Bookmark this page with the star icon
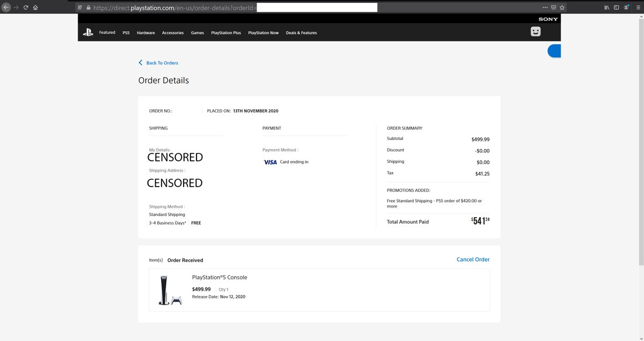The image size is (644, 341). [x=562, y=8]
